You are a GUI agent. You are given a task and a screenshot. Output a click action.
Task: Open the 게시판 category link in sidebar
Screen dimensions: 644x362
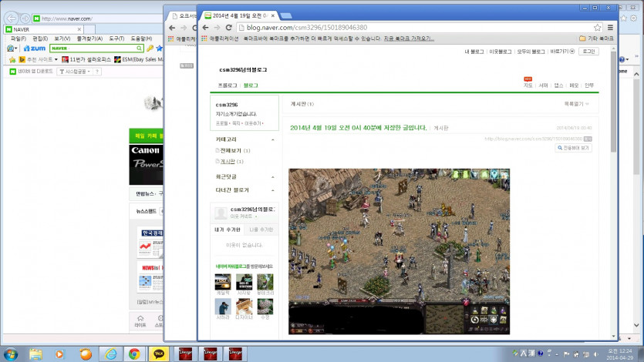click(x=228, y=162)
